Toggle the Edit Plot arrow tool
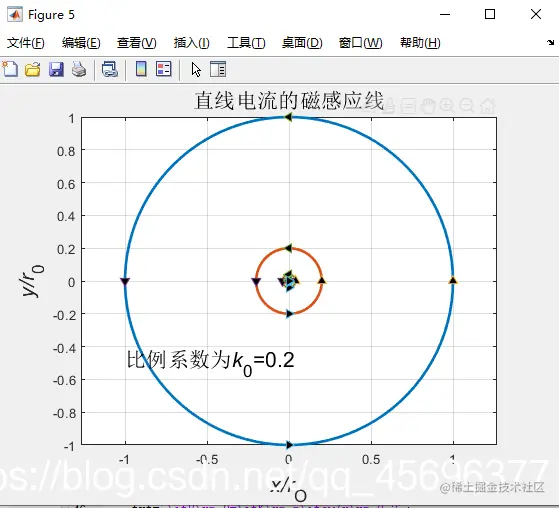This screenshot has width=559, height=508. 196,70
